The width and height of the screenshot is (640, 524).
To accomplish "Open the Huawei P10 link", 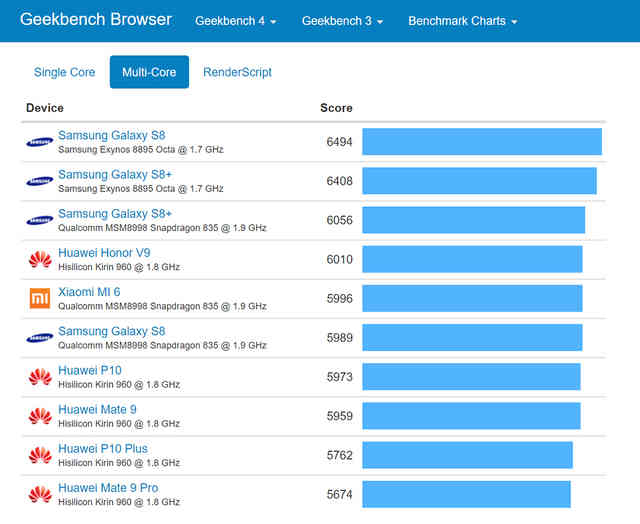I will click(90, 370).
